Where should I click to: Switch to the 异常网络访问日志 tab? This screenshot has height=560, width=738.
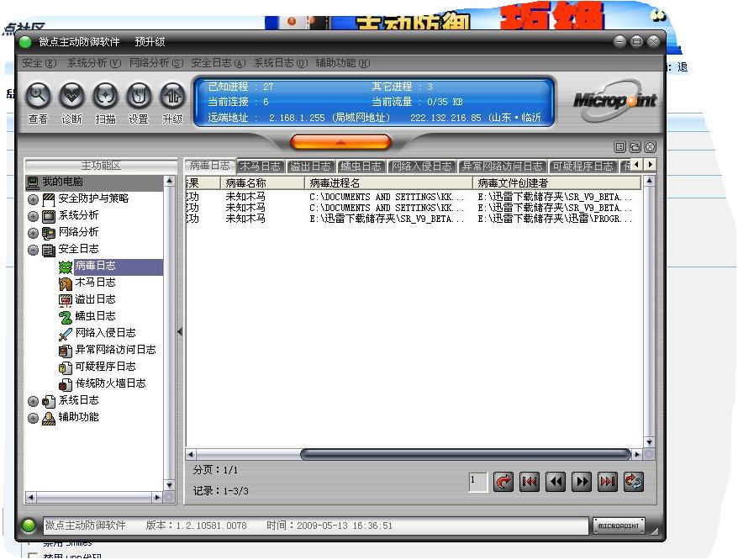tap(503, 166)
